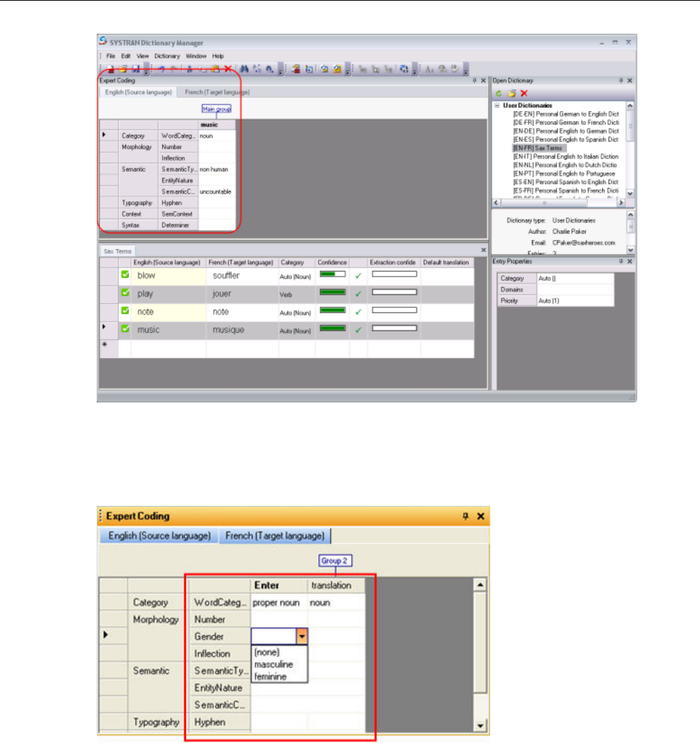The image size is (700, 743).
Task: Click the Main group box
Action: 217,109
